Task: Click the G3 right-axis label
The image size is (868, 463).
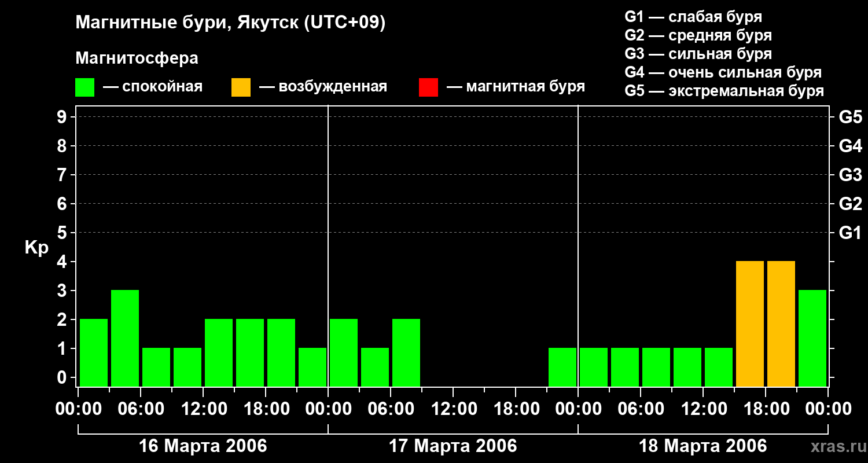Action: point(850,175)
